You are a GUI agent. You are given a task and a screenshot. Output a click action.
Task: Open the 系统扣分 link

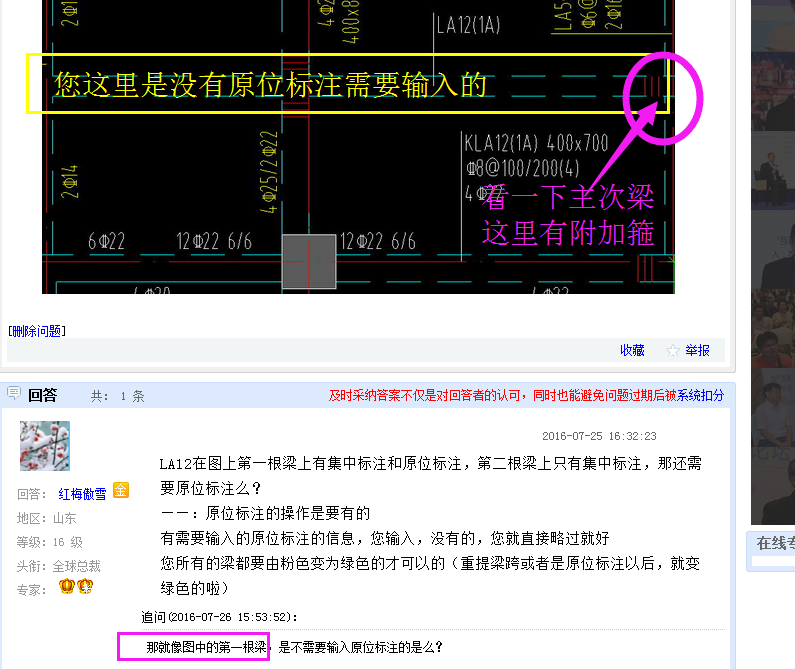pyautogui.click(x=700, y=396)
